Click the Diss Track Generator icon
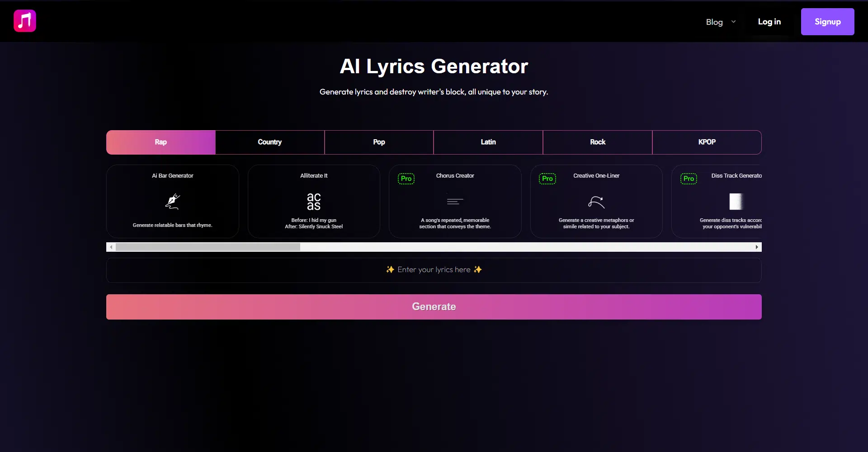 (736, 202)
